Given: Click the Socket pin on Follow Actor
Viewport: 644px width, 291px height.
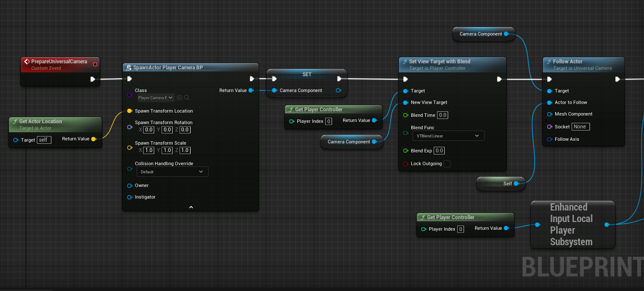Looking at the screenshot, I should click(x=549, y=127).
